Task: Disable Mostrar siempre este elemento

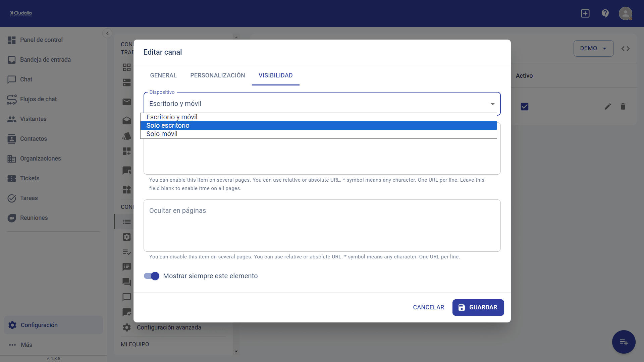Action: click(x=151, y=276)
